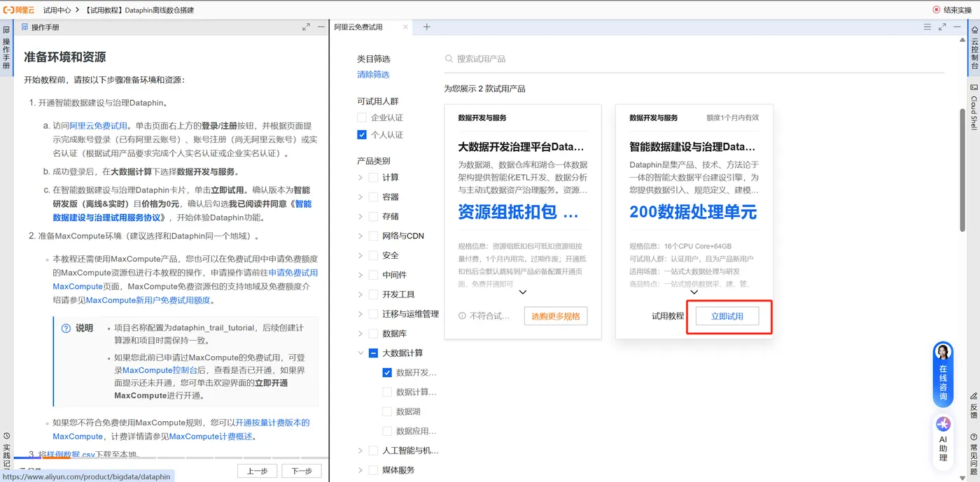Click 试用中心 breadcrumb in header
The height and width of the screenshot is (482, 980).
click(x=57, y=10)
